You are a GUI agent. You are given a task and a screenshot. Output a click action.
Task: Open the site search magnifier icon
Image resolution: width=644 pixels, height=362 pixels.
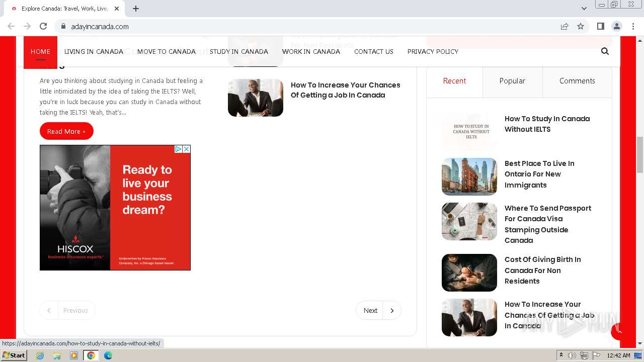[605, 51]
